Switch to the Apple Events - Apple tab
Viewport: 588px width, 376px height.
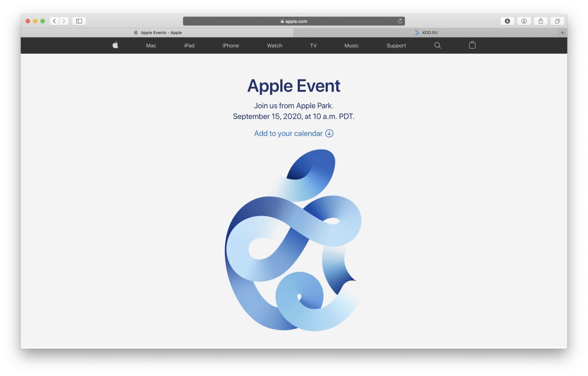(x=157, y=33)
